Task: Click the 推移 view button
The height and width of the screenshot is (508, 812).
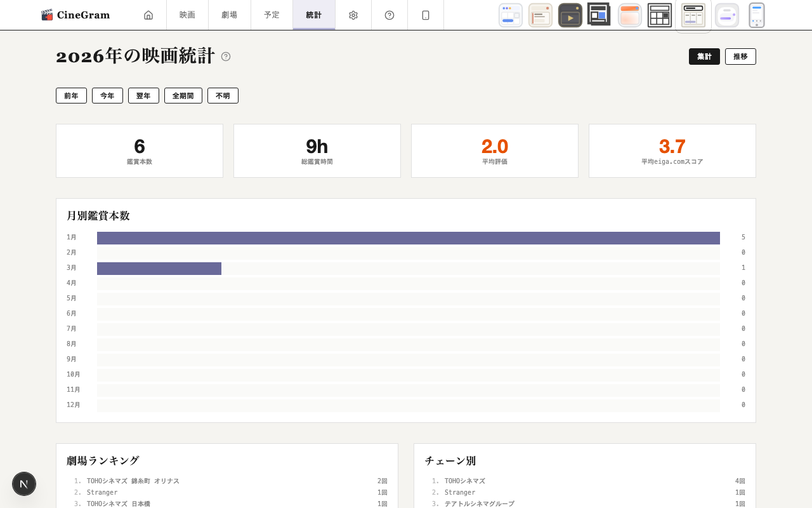Action: pos(741,57)
